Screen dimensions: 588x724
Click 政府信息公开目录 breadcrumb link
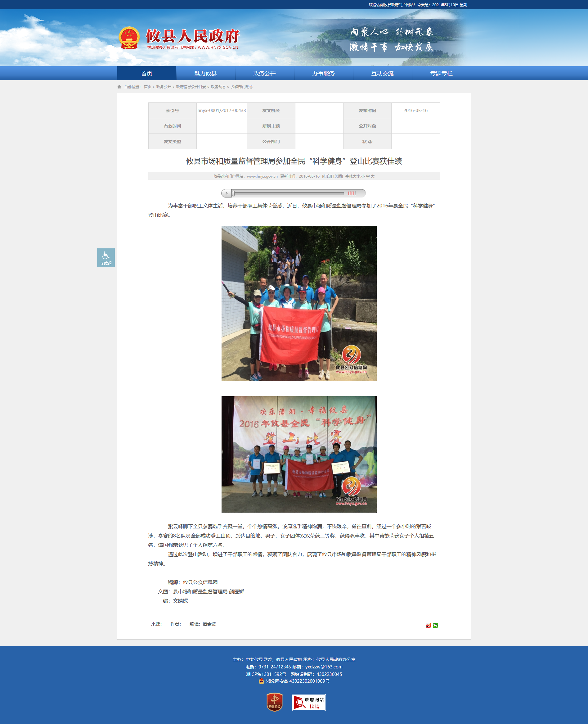pos(191,87)
